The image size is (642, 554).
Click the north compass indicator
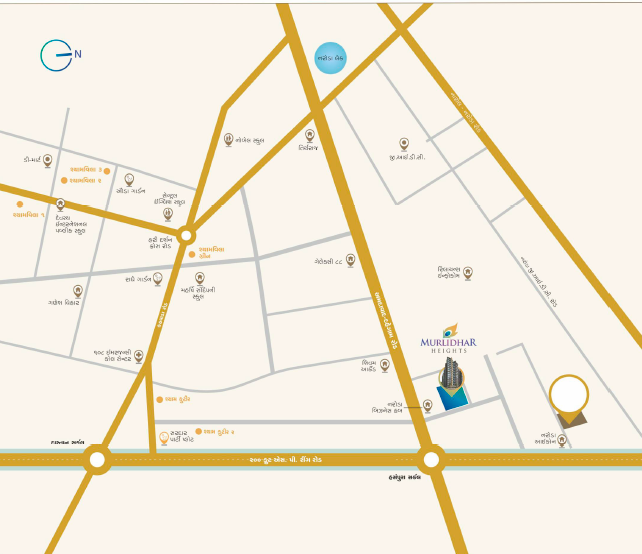[61, 55]
